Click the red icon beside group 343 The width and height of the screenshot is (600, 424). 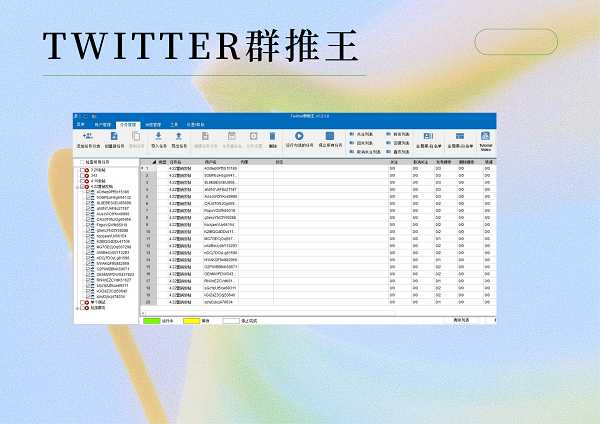[x=87, y=176]
